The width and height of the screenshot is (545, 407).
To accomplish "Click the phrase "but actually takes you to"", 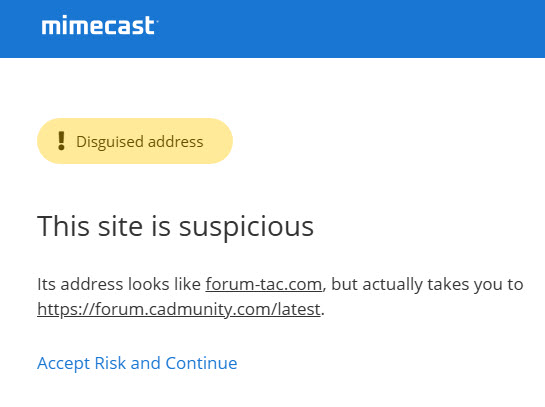I will 427,284.
